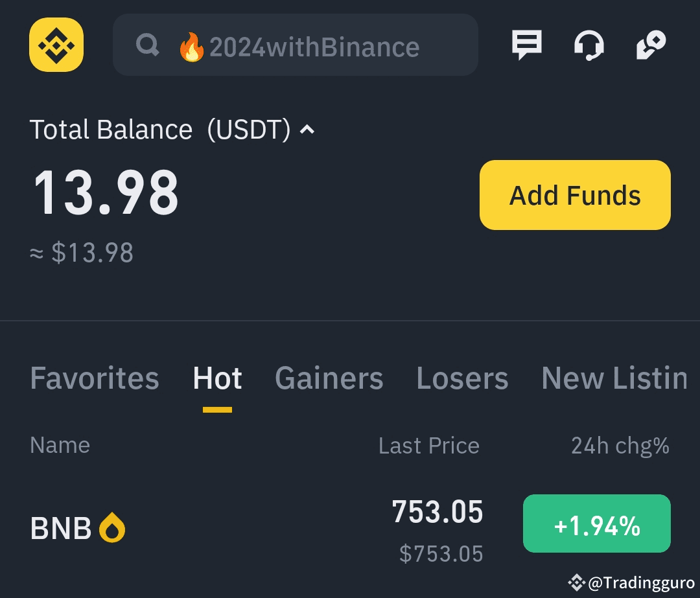Open the USDT currency selector

point(248,130)
